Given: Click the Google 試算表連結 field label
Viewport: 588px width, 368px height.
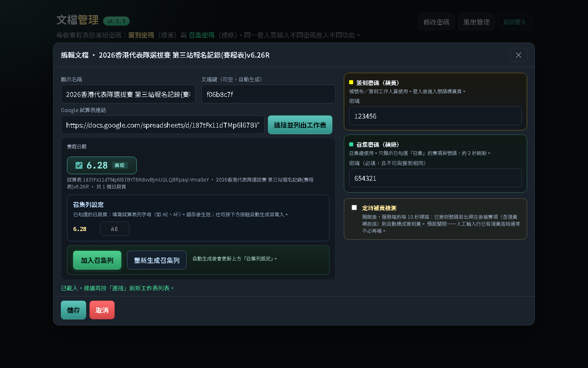Looking at the screenshot, I should coord(83,110).
